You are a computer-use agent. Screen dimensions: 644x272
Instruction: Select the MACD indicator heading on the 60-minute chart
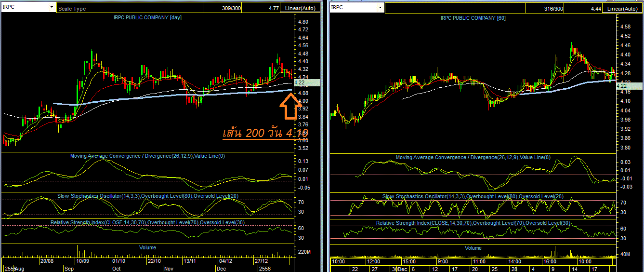[473, 158]
